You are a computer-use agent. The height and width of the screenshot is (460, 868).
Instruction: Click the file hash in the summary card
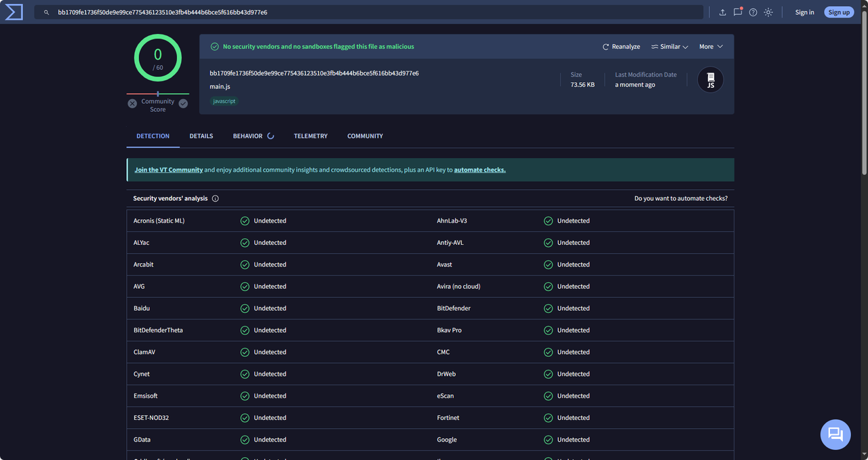pyautogui.click(x=314, y=73)
